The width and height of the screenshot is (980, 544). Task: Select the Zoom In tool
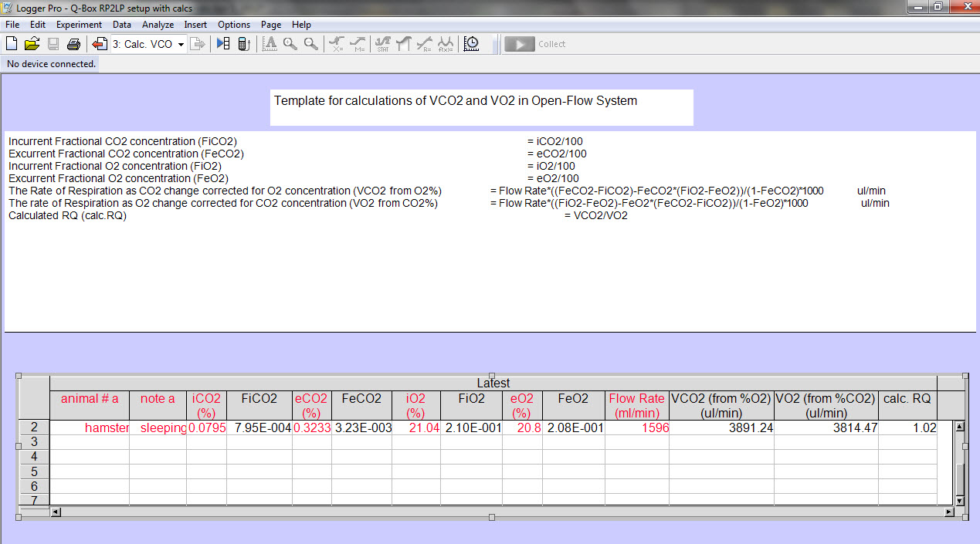tap(290, 44)
